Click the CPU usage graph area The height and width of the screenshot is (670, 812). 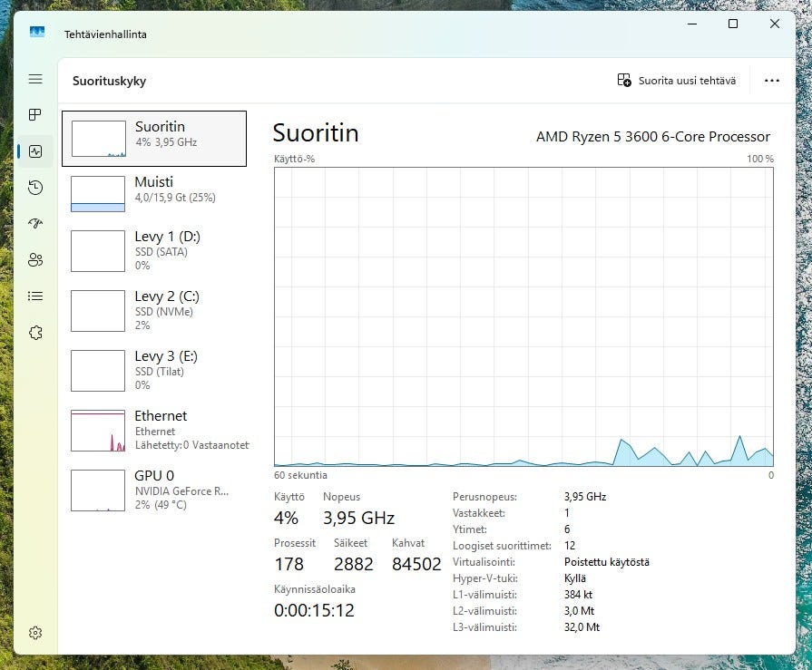(523, 316)
